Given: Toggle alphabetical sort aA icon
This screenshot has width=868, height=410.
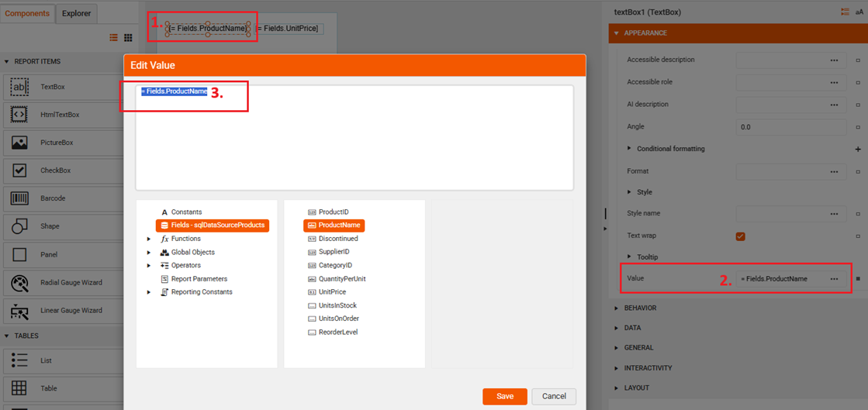Looking at the screenshot, I should (x=859, y=12).
